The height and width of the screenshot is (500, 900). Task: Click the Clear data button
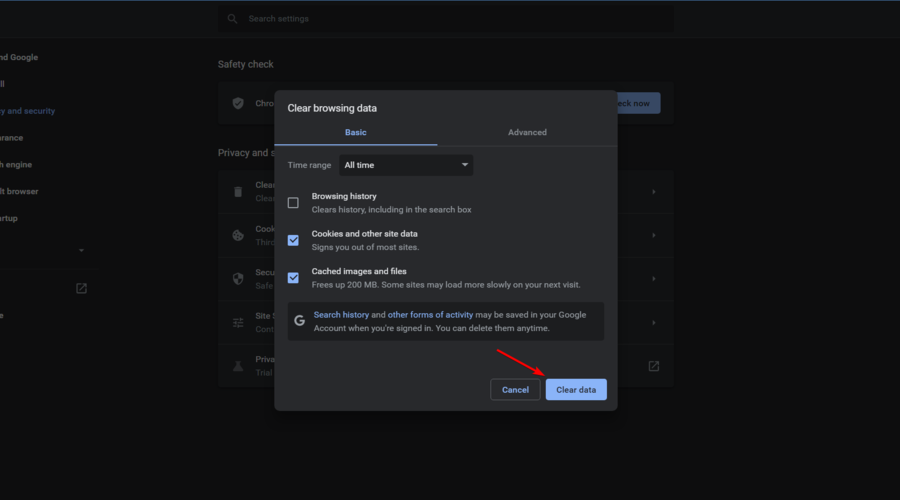pyautogui.click(x=576, y=389)
